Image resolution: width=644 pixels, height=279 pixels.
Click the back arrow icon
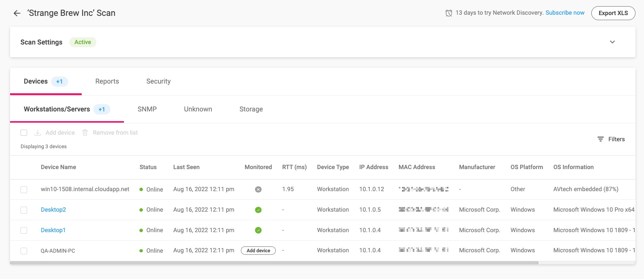17,13
